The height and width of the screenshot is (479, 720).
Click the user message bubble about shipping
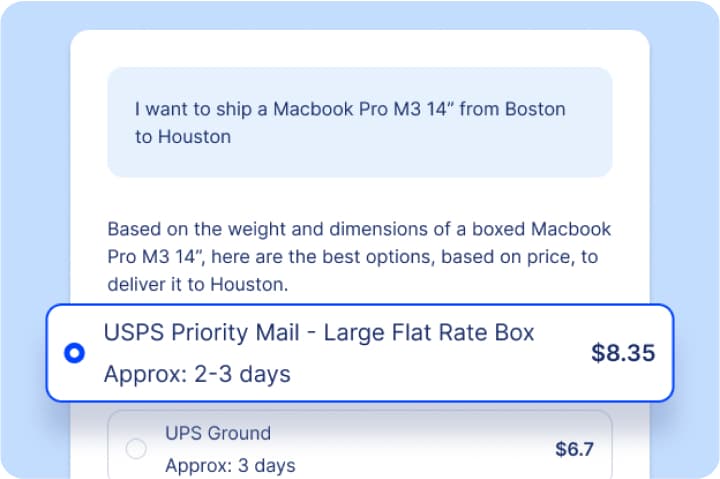(x=359, y=122)
